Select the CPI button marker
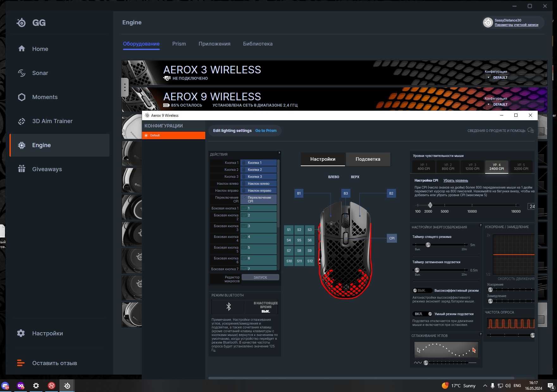 392,238
